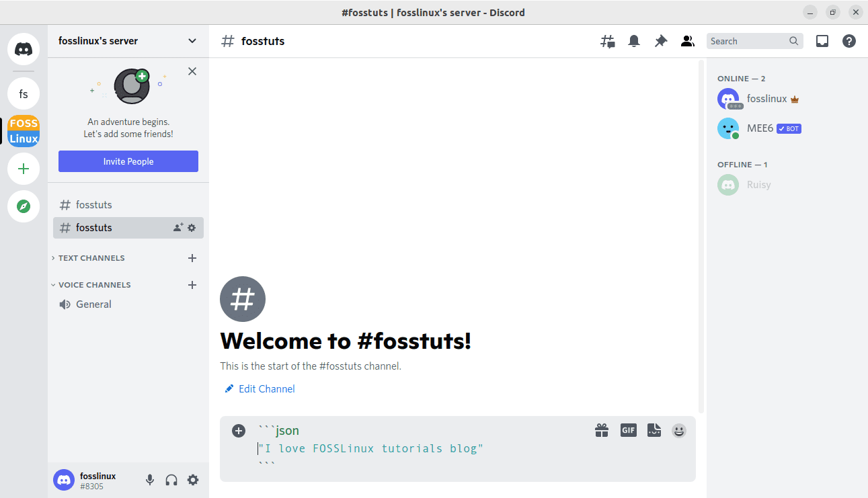Select MEE6 bot in member list
This screenshot has height=498, width=868.
[787, 128]
